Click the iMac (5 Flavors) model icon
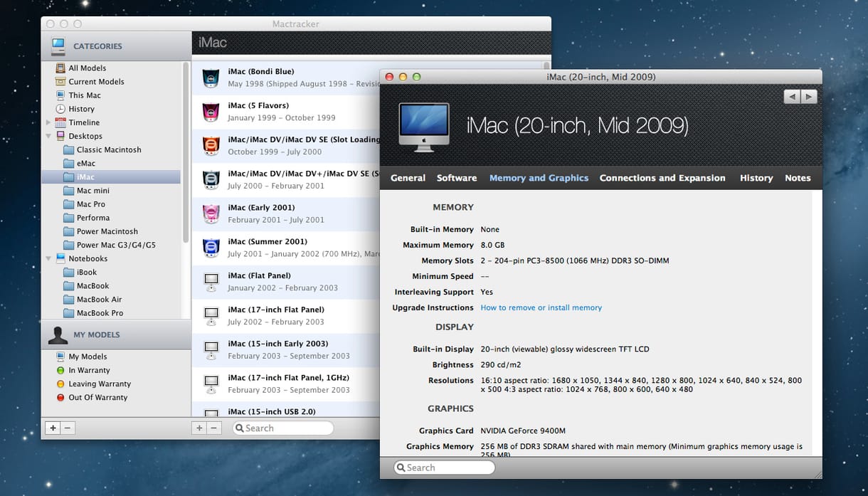This screenshot has width=868, height=496. point(211,112)
